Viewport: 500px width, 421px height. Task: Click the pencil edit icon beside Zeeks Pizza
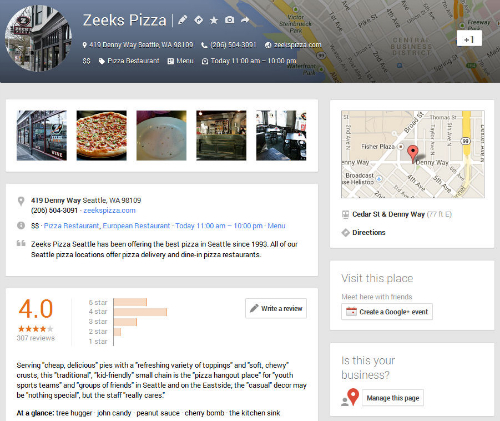click(x=182, y=20)
